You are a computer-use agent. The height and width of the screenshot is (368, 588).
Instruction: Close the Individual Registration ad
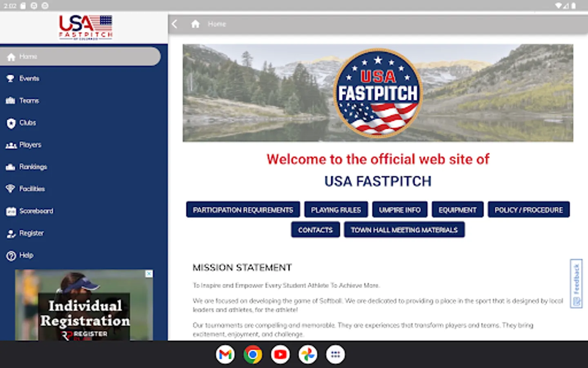[149, 274]
